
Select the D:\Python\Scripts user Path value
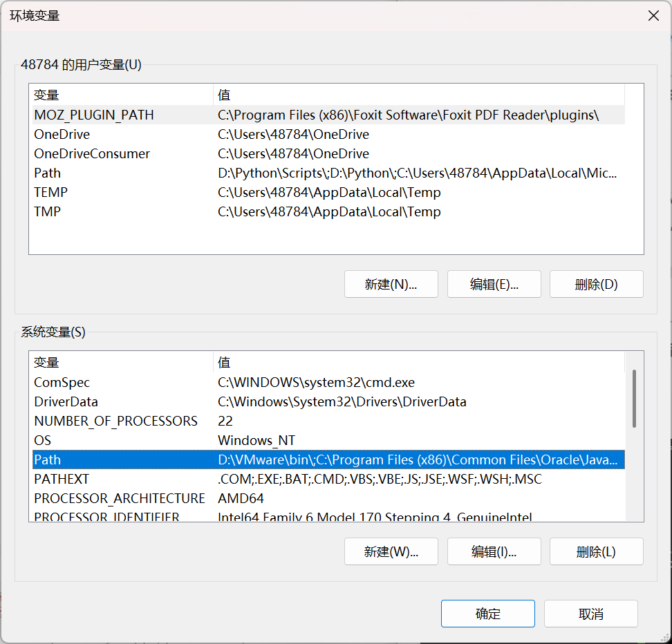pyautogui.click(x=417, y=173)
